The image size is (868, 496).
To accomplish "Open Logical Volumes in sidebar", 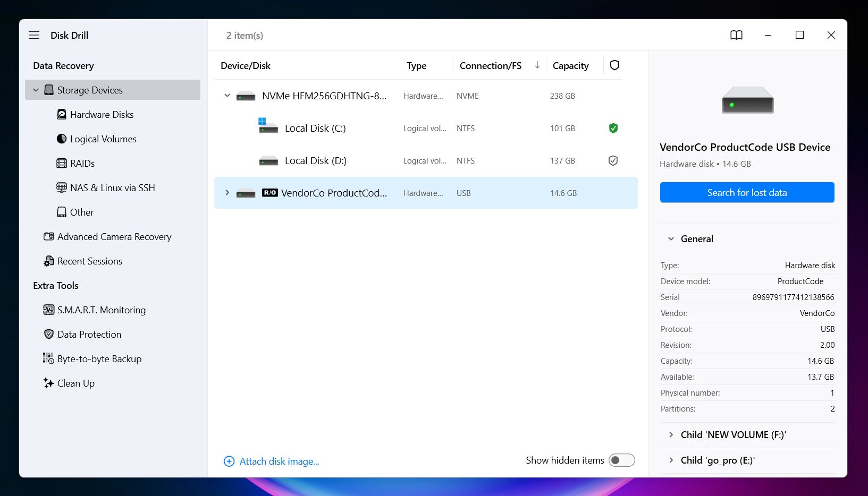I will point(103,139).
